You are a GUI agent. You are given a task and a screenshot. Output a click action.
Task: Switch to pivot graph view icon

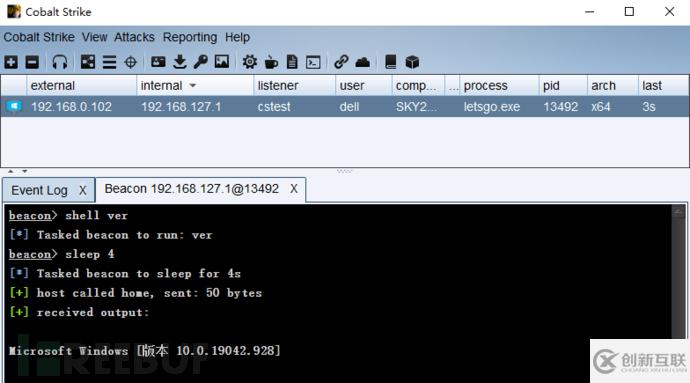[x=88, y=62]
